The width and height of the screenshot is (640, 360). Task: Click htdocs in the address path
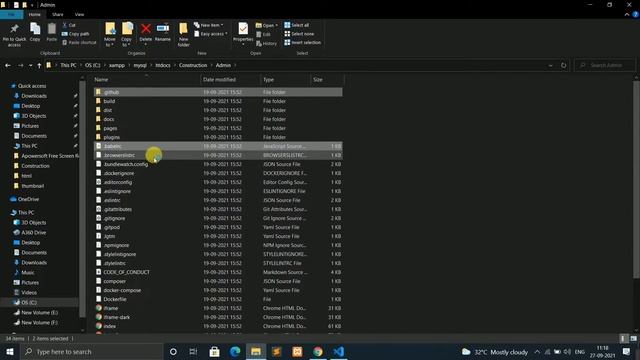(162, 65)
